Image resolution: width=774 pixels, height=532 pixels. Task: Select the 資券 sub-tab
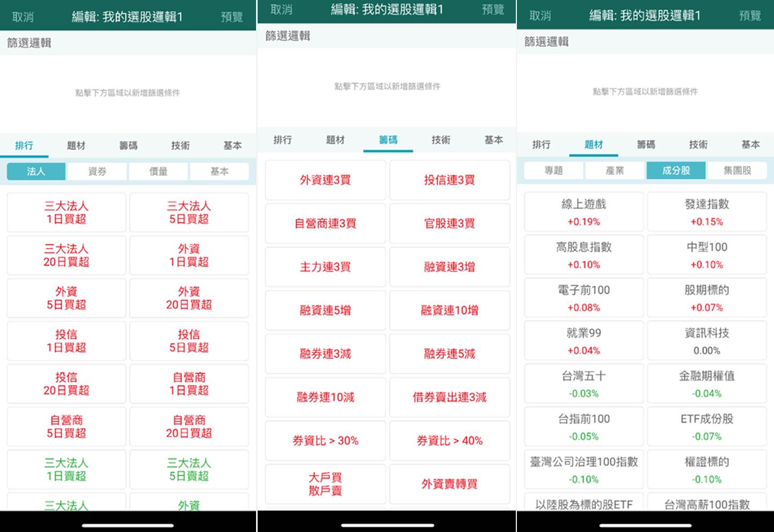click(x=97, y=171)
